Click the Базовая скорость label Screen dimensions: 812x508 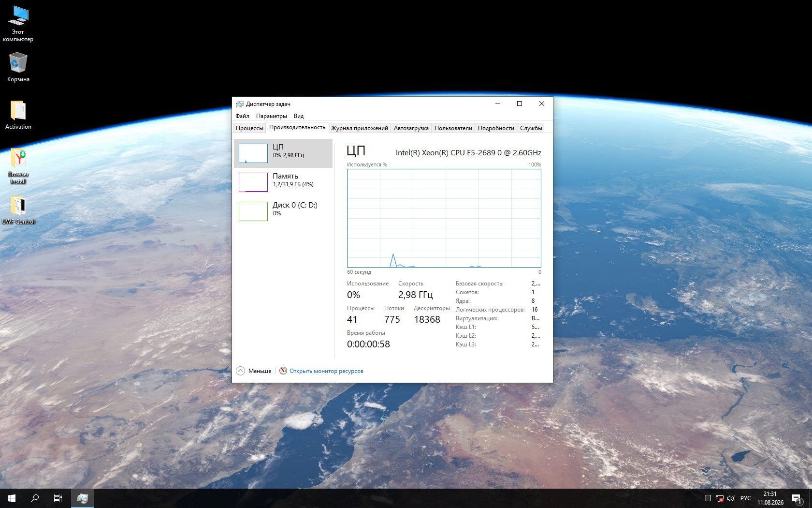479,284
